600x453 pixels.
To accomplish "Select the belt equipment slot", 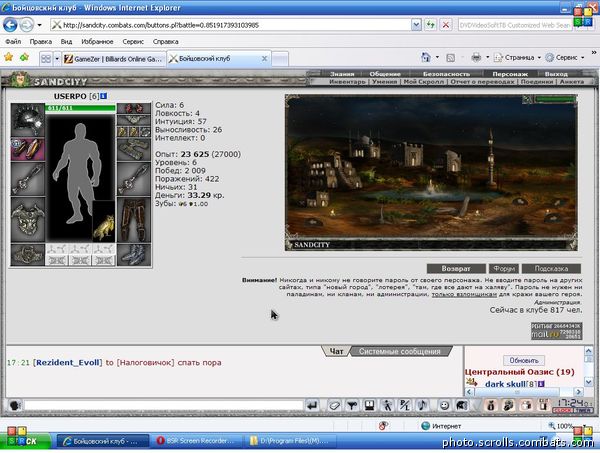I will click(x=28, y=255).
